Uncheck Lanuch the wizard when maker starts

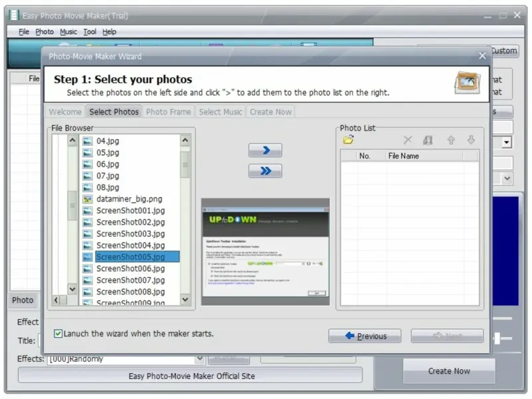pos(58,334)
